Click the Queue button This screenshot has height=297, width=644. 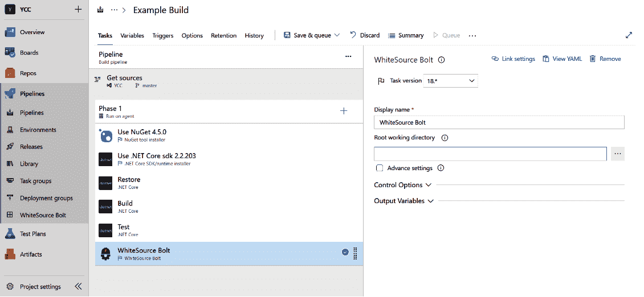pos(446,35)
